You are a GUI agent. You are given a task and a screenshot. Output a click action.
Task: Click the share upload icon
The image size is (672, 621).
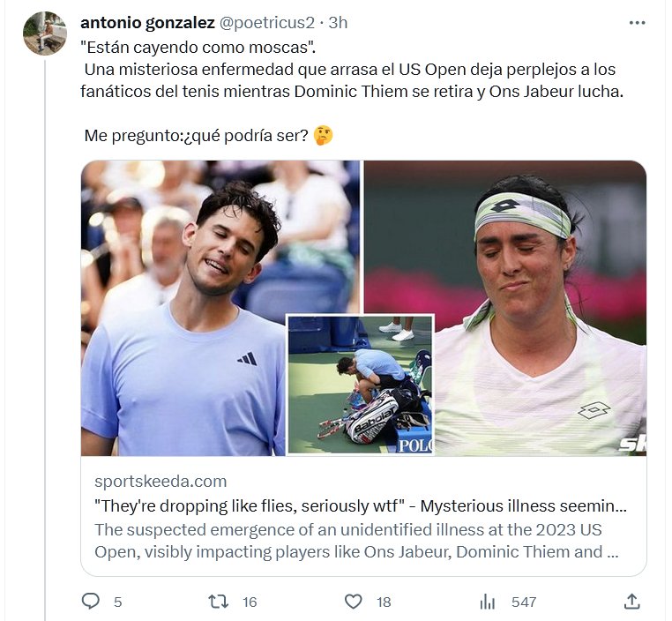coord(631,602)
